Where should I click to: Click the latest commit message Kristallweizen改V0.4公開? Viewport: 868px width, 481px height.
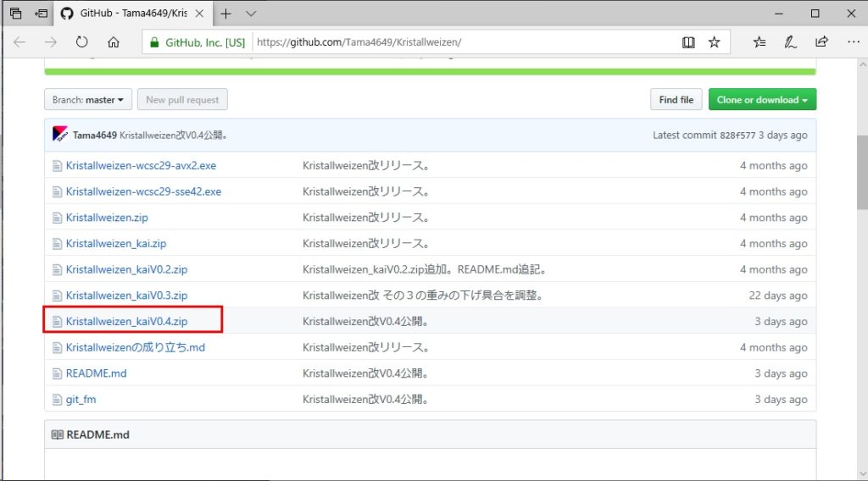173,135
